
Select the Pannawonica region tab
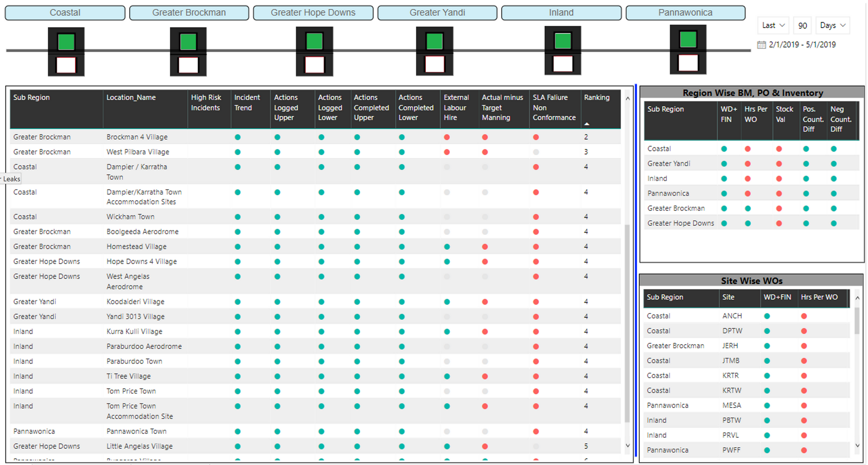(x=685, y=13)
